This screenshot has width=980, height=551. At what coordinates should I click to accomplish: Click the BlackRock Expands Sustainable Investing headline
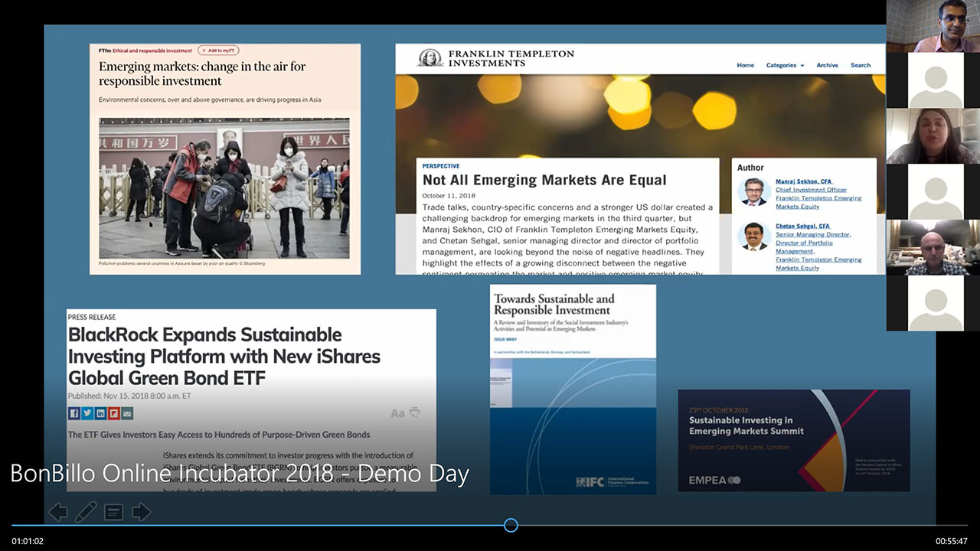coord(224,357)
